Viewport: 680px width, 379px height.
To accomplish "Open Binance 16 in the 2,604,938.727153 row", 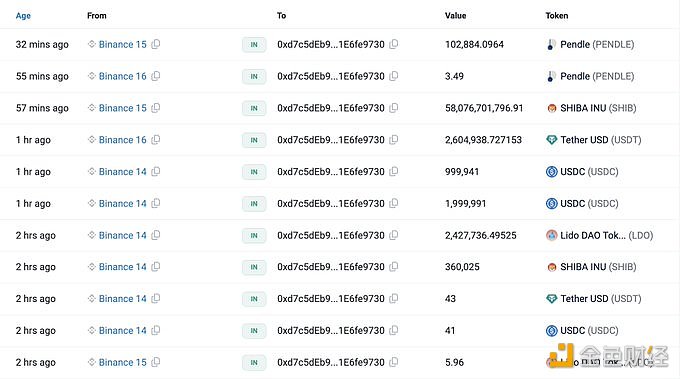I will [123, 140].
